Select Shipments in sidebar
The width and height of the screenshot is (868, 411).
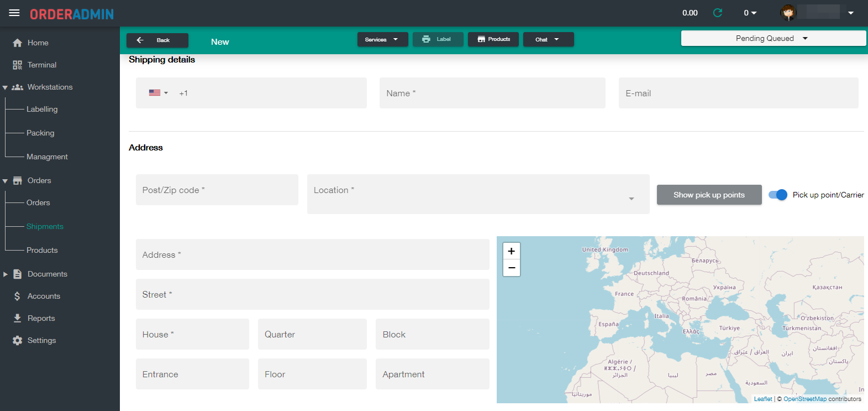click(45, 226)
